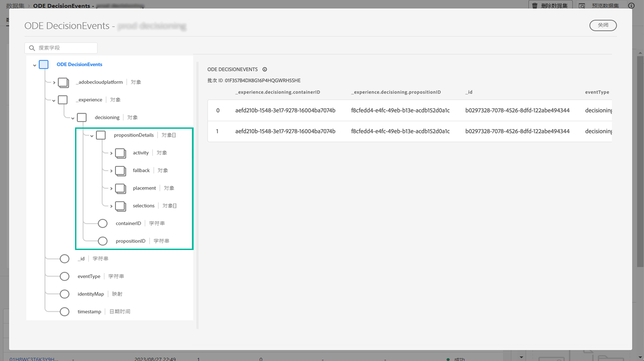Click the placement object icon

(120, 188)
